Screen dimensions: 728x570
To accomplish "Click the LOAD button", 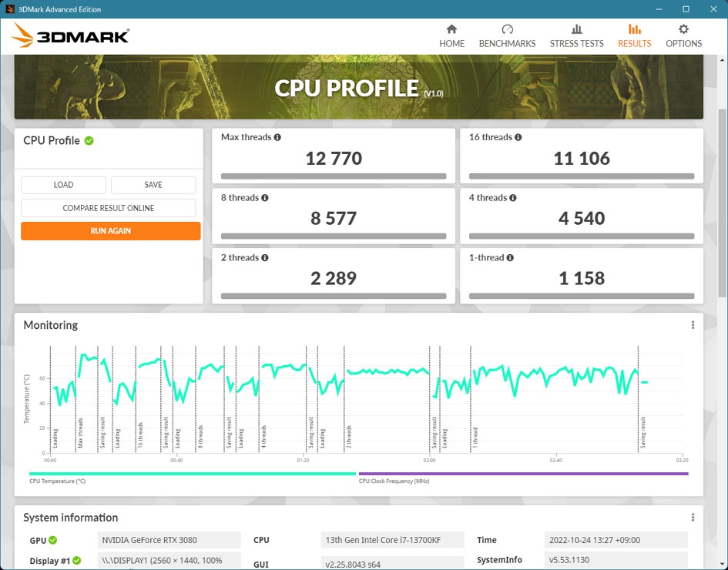I will click(x=64, y=185).
